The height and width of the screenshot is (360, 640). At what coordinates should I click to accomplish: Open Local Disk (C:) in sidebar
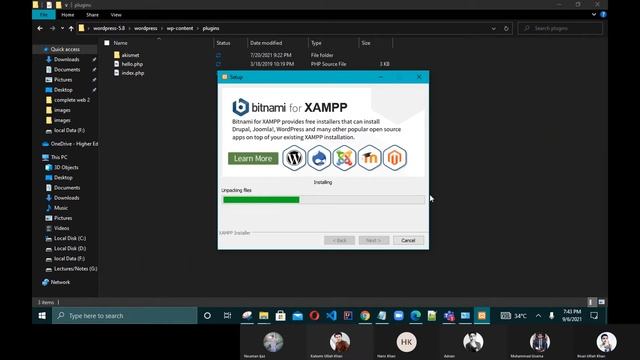pyautogui.click(x=70, y=238)
